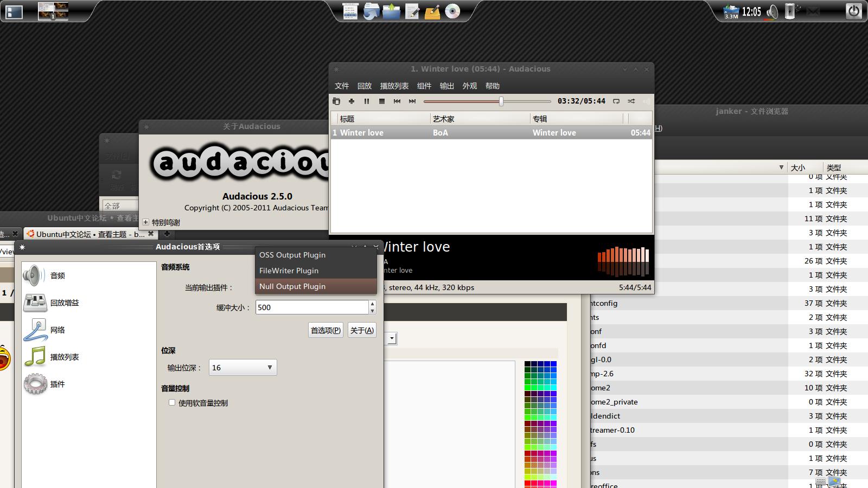
Task: Click the workspace switcher thumbnail
Action: [53, 11]
